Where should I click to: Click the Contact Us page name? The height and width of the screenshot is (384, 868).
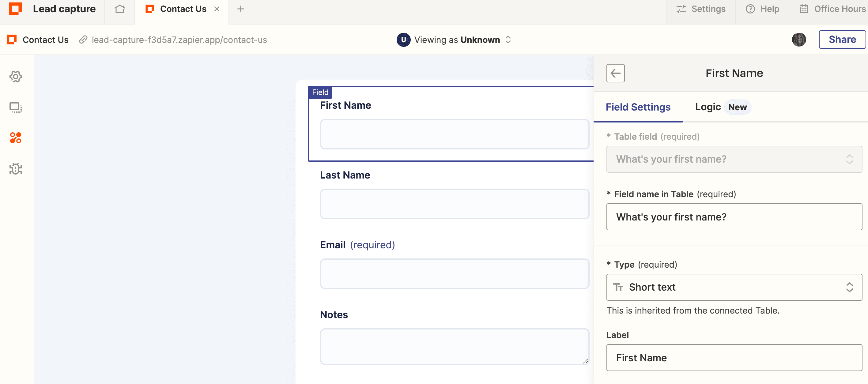(x=46, y=40)
